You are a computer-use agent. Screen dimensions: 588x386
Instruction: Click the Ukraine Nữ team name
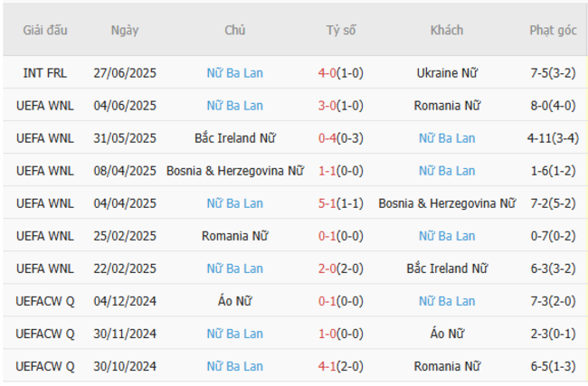(447, 73)
